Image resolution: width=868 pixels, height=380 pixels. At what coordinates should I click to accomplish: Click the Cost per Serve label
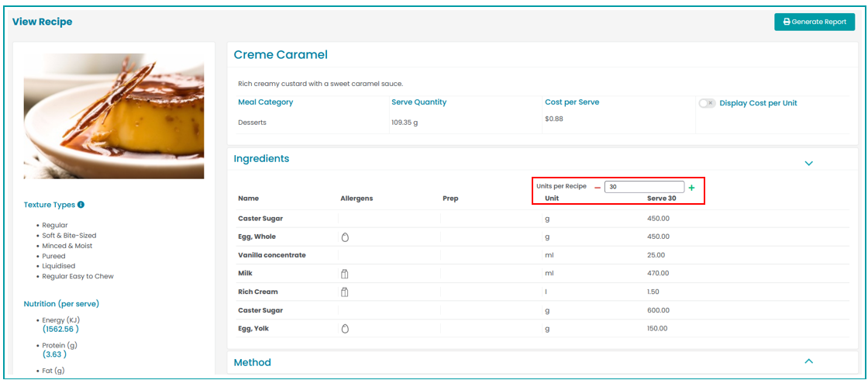click(572, 102)
